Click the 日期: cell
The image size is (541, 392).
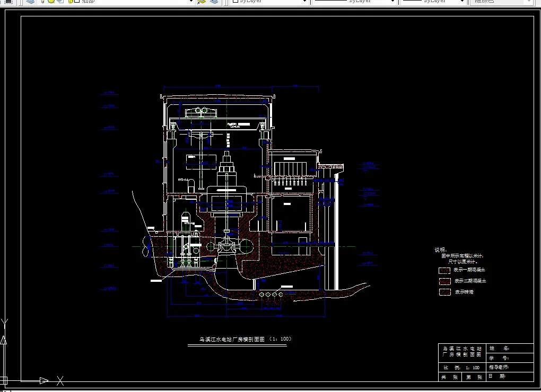pos(510,377)
